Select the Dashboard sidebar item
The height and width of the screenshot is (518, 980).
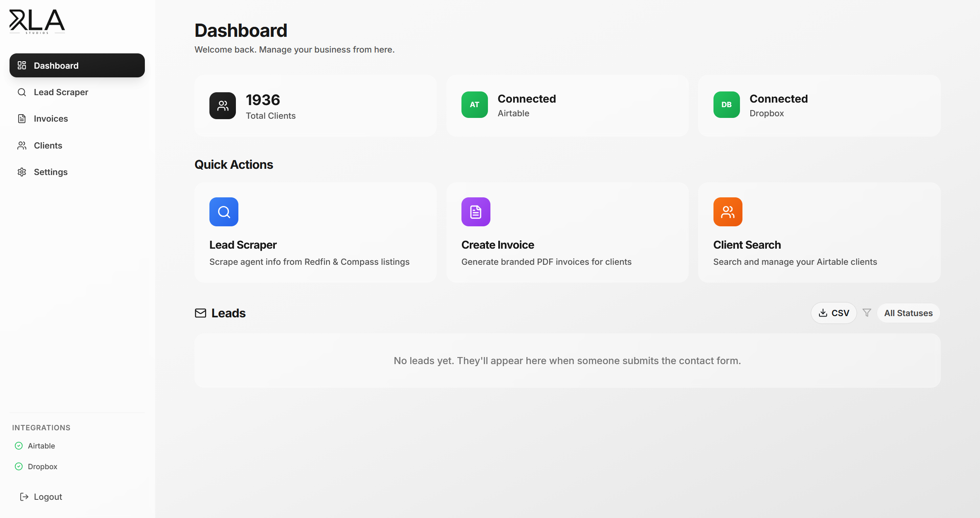pos(77,65)
